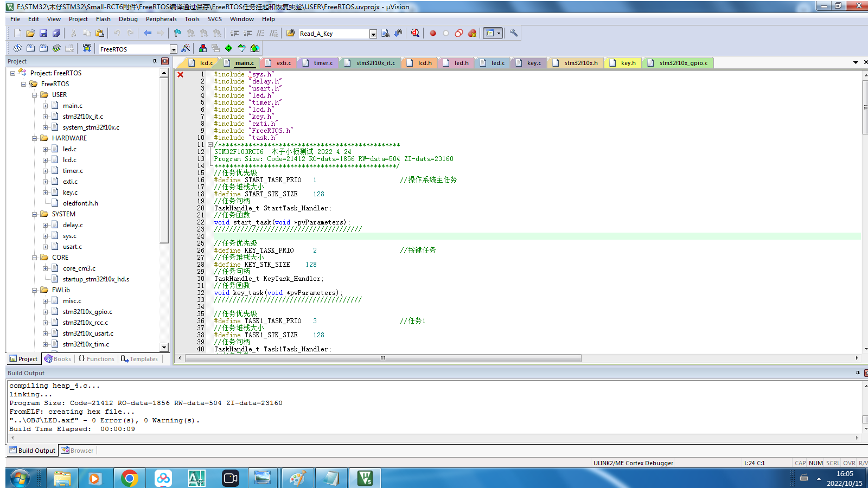Click the Navigate Backwards blue arrow

coord(148,33)
